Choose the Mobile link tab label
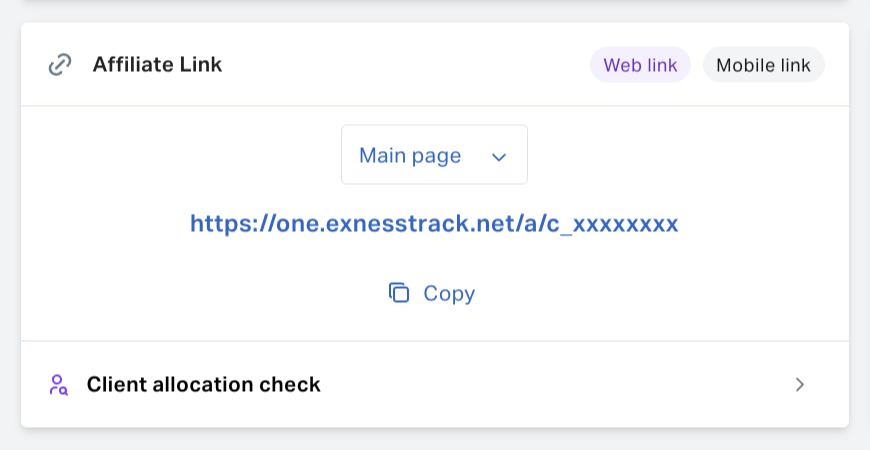The image size is (870, 450). (x=763, y=65)
